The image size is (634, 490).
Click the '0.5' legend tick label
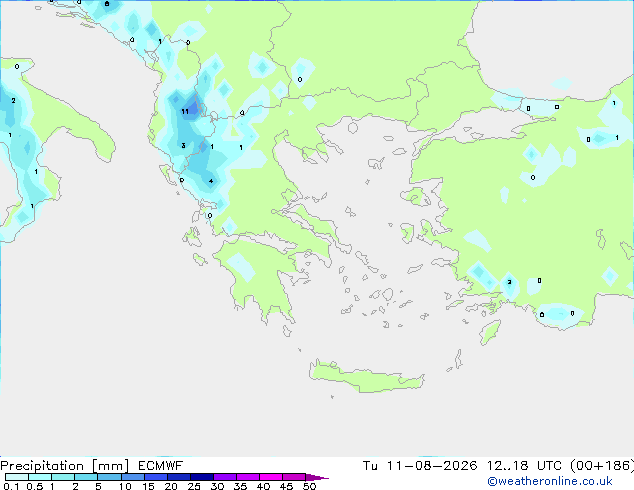point(35,486)
